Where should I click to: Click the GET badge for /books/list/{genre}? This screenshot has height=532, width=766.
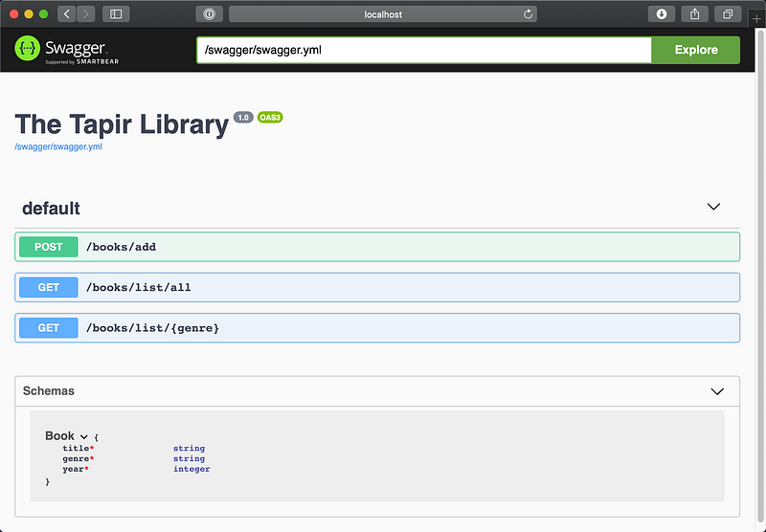[49, 328]
